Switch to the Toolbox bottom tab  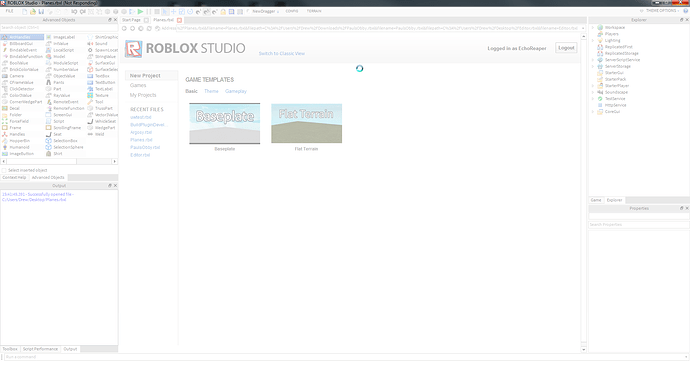point(10,349)
